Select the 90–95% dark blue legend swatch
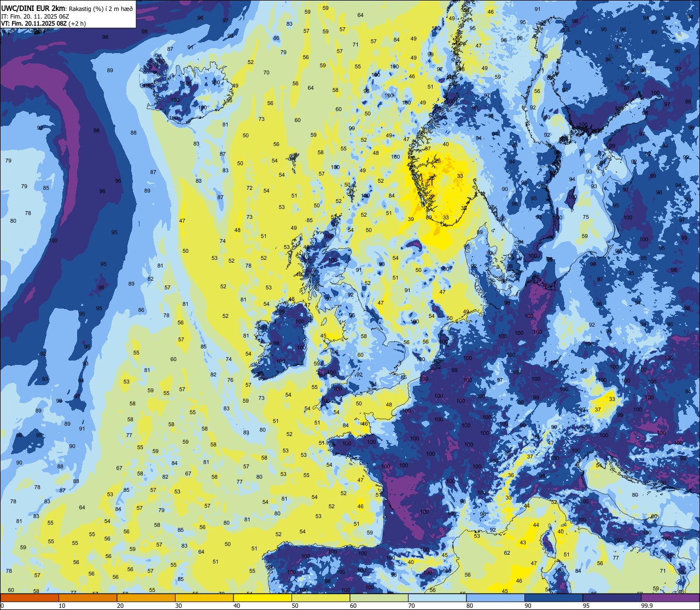 [553, 598]
